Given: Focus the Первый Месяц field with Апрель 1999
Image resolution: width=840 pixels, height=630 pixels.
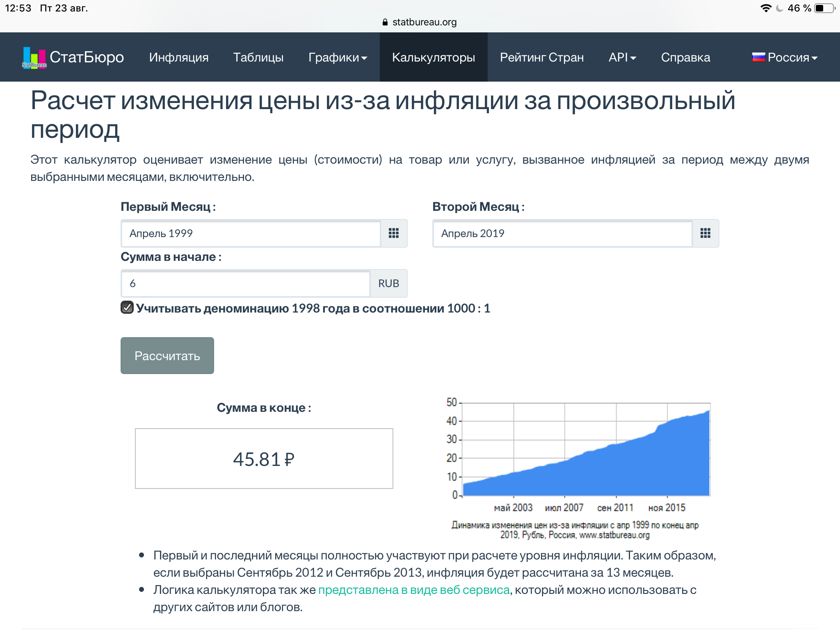Looking at the screenshot, I should [251, 233].
